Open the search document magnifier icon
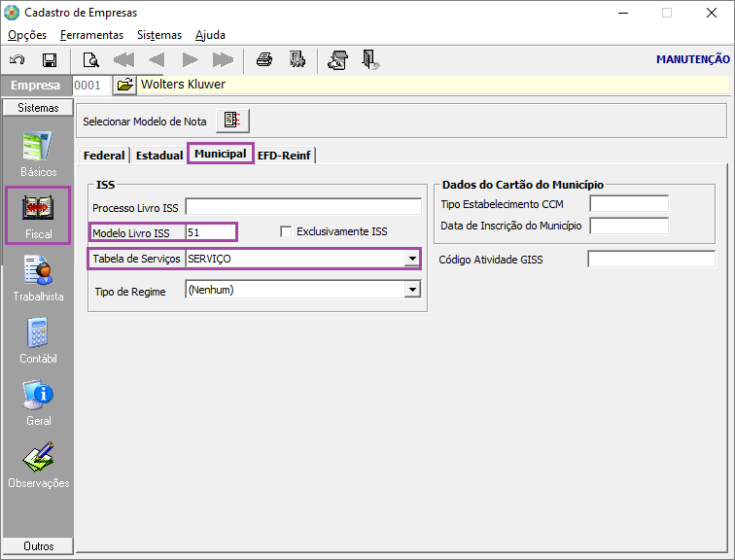Viewport: 735px width, 560px height. [90, 60]
